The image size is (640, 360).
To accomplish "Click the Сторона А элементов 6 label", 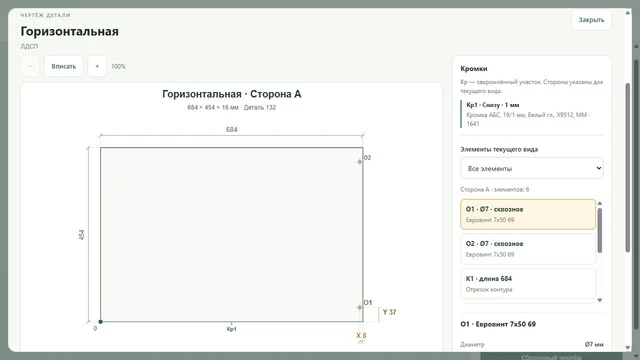I will tap(495, 189).
